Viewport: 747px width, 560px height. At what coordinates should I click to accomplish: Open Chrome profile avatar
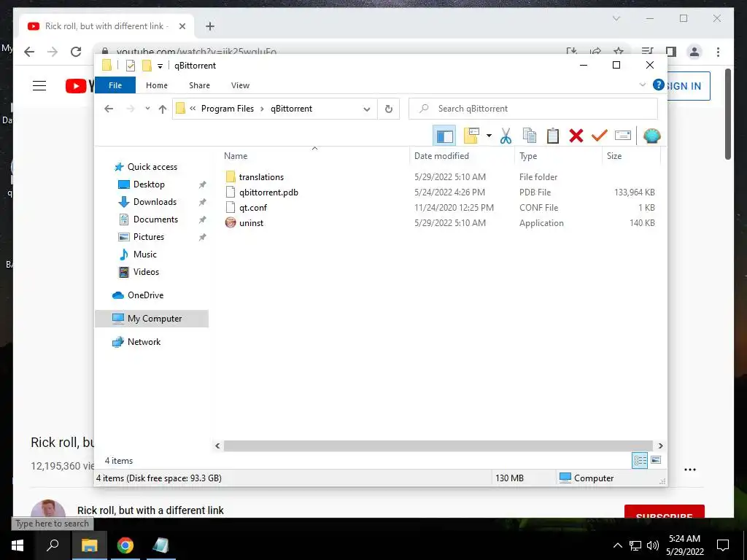tap(694, 52)
